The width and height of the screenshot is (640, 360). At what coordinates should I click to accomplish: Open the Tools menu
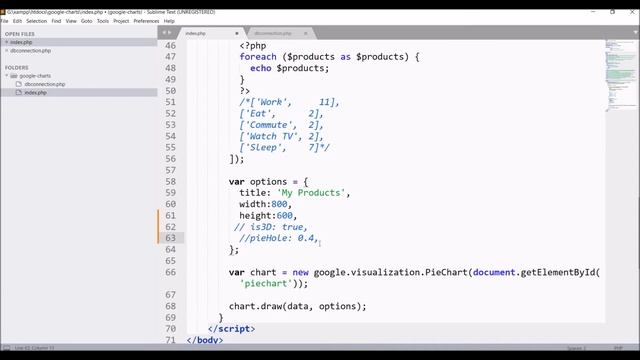103,21
